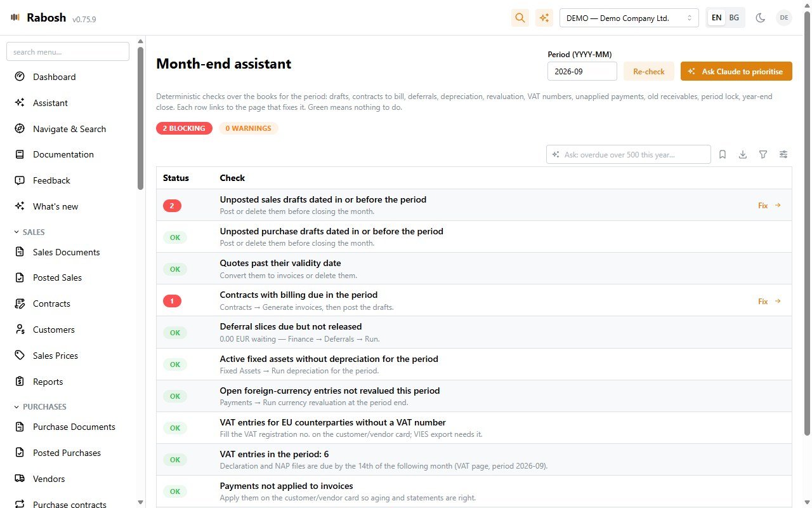Click the Period YYYY-MM input
The height and width of the screenshot is (508, 812).
(582, 71)
